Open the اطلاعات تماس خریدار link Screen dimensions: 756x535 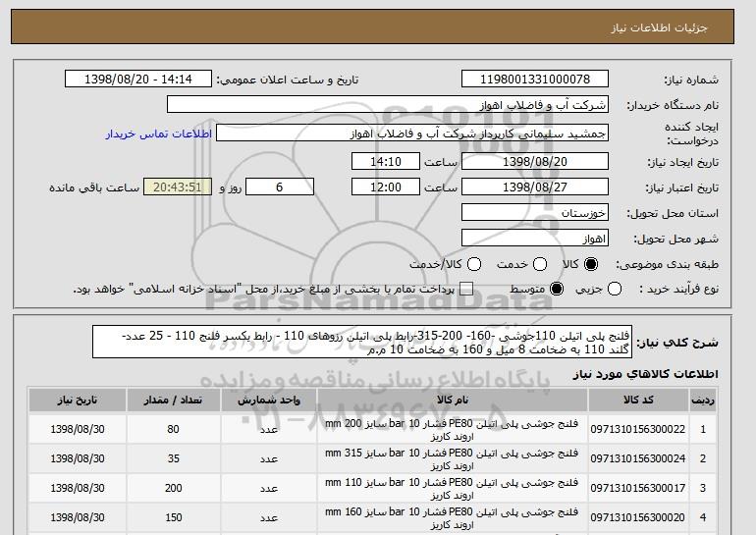159,134
